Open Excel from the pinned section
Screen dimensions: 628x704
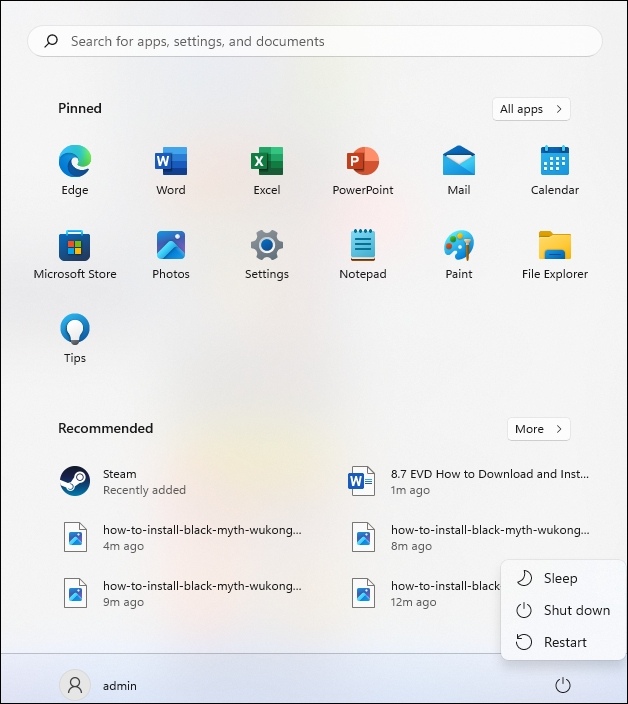[267, 162]
